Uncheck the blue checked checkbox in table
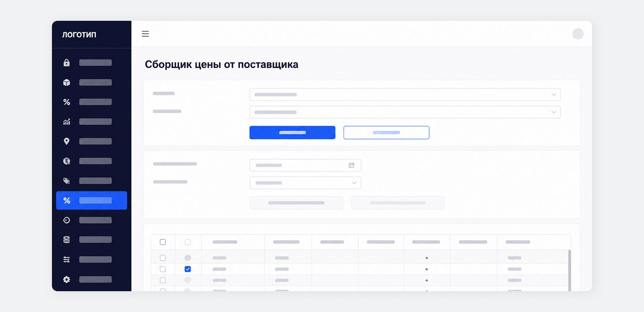This screenshot has width=644, height=312. 188,269
